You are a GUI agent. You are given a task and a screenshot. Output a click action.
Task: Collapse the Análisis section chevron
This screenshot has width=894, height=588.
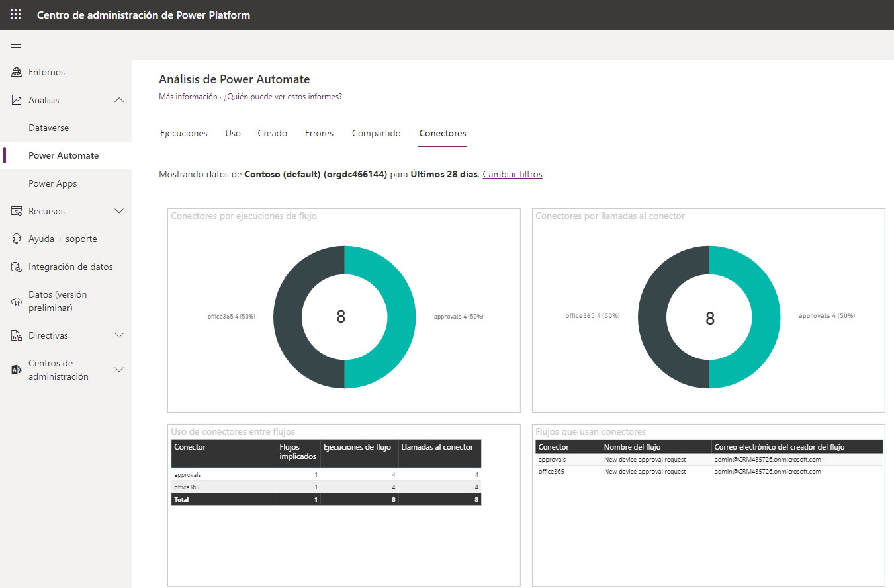pyautogui.click(x=119, y=101)
